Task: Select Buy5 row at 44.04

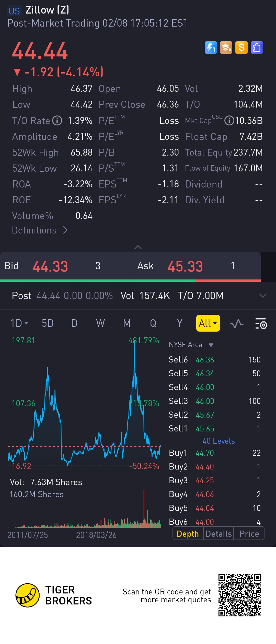Action: point(215,508)
